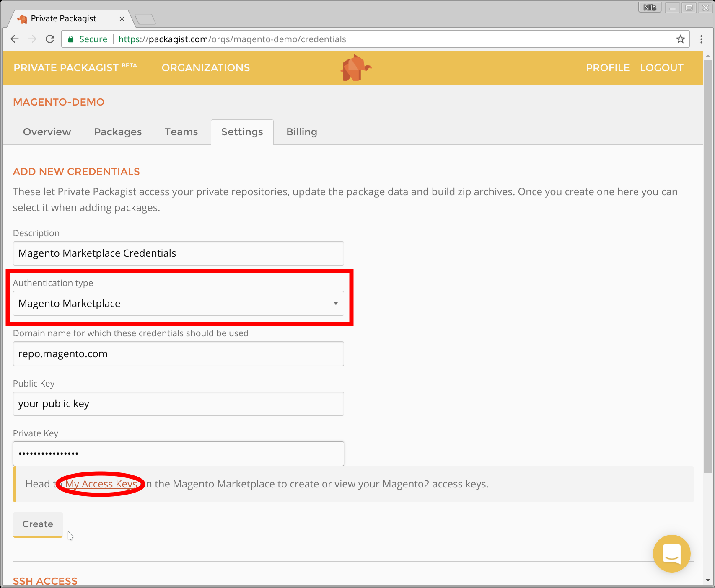Click the browser address bar URL
Screen dimensions: 715x588
(x=232, y=39)
